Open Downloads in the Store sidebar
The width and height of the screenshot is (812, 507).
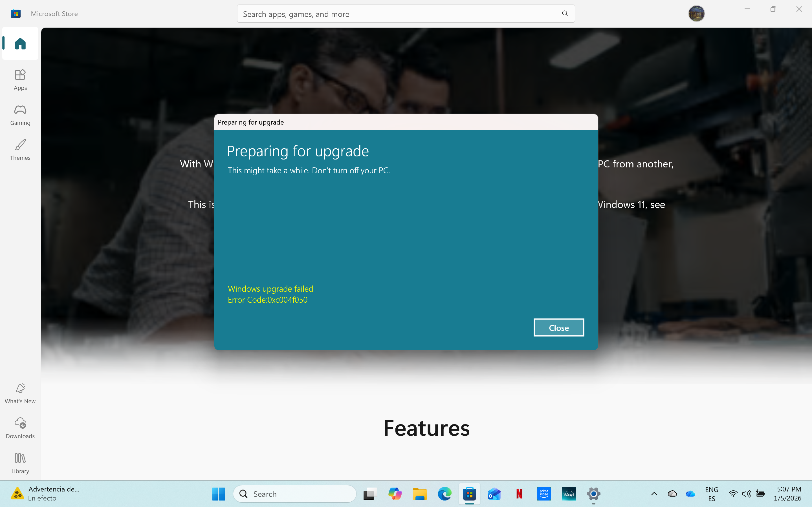pos(20,428)
